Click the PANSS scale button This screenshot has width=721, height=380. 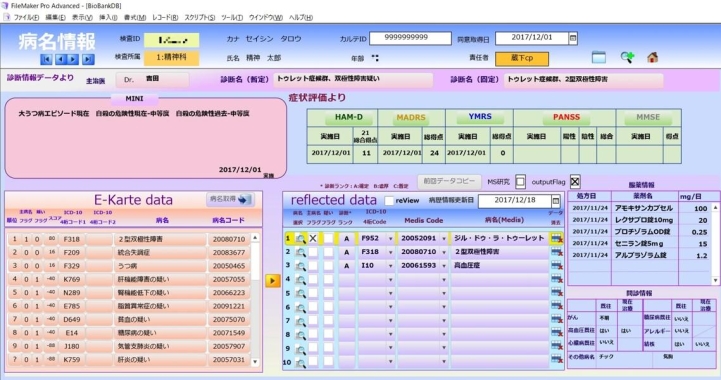566,117
